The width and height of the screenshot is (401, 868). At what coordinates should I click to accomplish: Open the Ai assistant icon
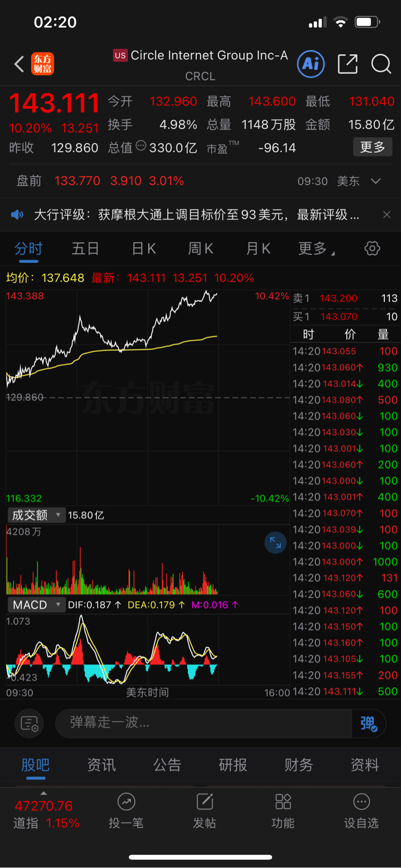[x=311, y=64]
